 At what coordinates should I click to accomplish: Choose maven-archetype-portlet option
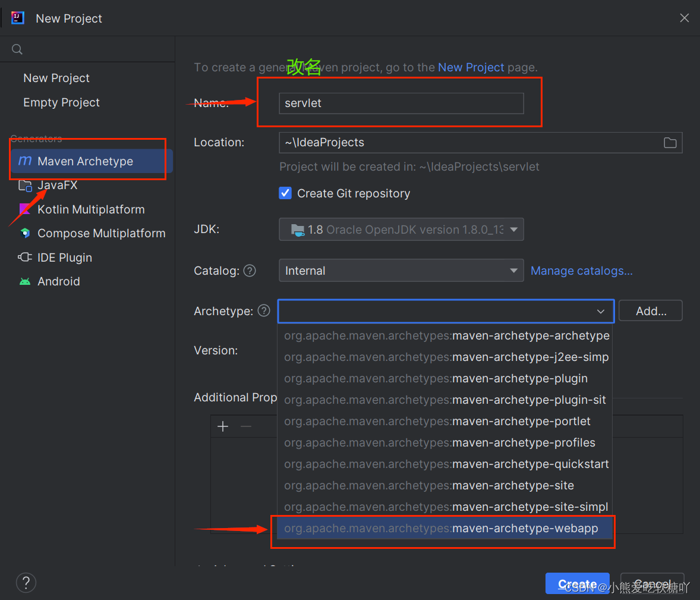point(444,421)
